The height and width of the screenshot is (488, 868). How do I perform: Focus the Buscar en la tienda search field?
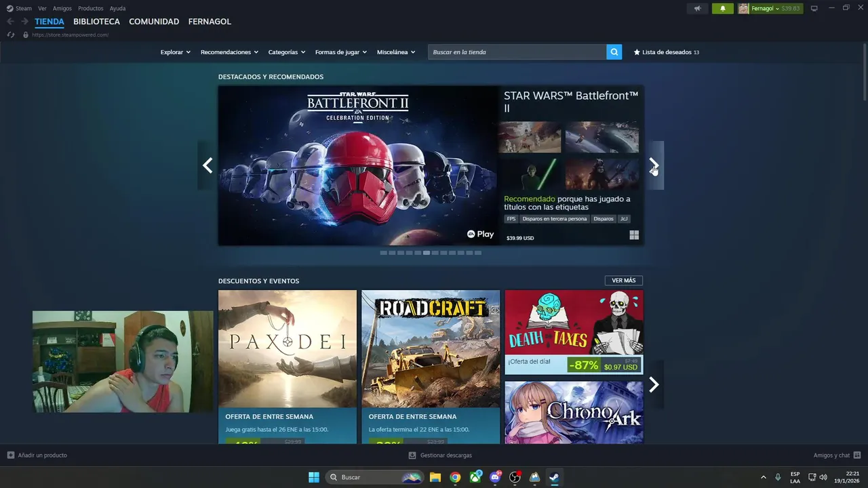(517, 52)
